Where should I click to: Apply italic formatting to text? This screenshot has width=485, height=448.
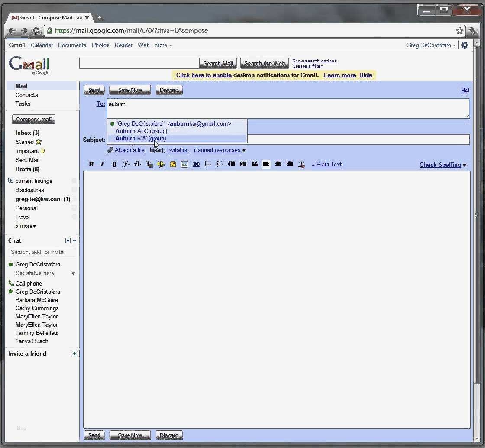(x=102, y=164)
